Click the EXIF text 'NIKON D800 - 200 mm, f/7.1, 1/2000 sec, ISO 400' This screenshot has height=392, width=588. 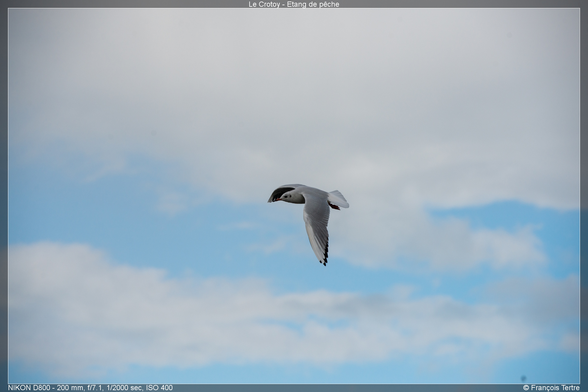(x=90, y=388)
